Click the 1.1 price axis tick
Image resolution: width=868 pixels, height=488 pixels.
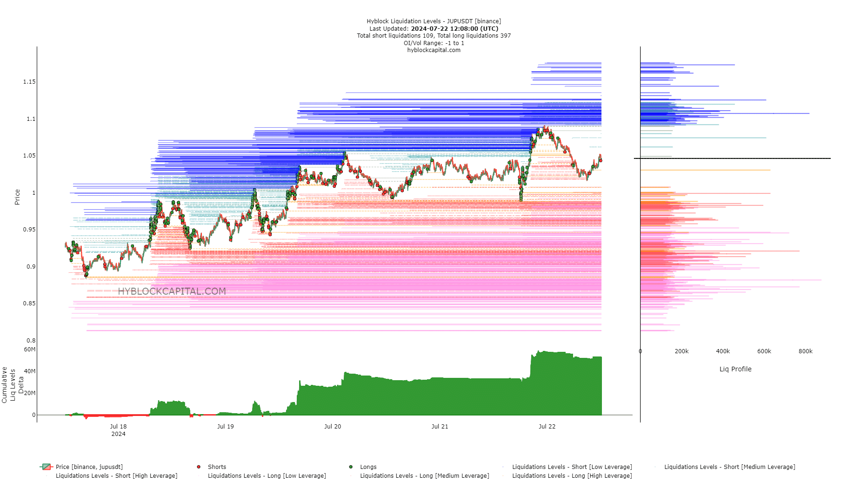point(31,119)
